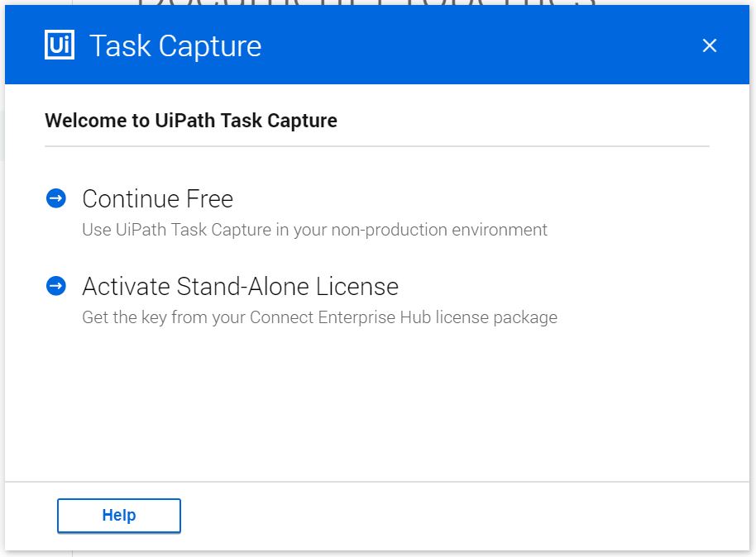Open the Activate Stand-Alone License option
This screenshot has height=557, width=756.
[240, 286]
